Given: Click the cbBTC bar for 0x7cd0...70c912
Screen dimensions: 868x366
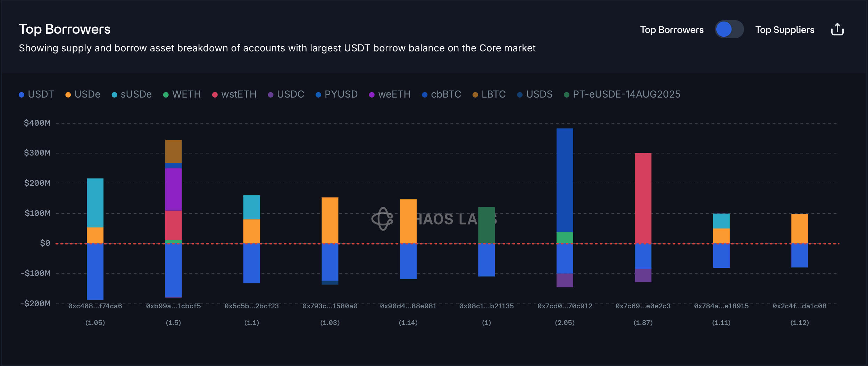Looking at the screenshot, I should 565,181.
